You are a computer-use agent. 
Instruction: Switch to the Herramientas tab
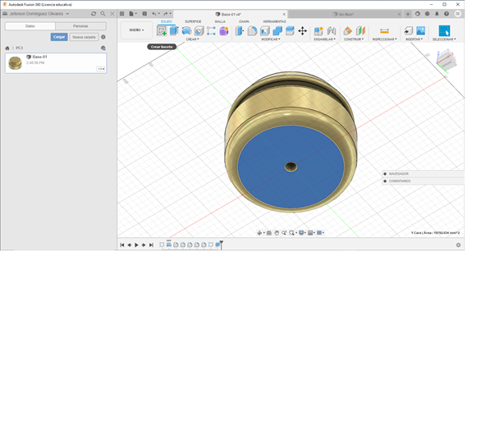coord(274,21)
